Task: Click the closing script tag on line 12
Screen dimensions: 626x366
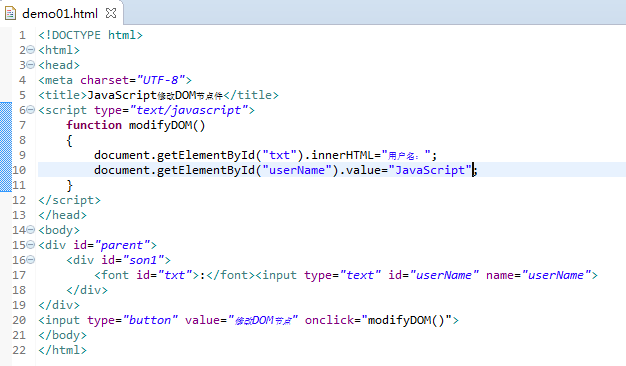Action: click(69, 200)
